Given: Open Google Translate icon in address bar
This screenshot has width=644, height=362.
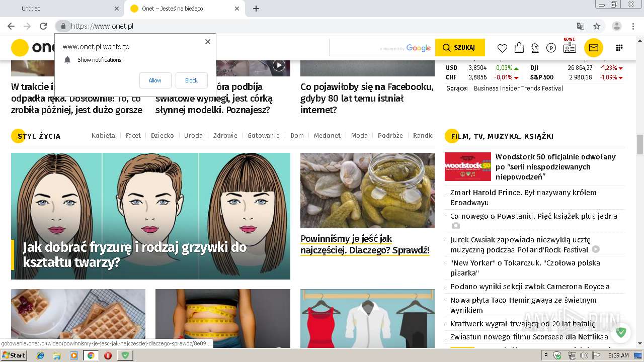Looking at the screenshot, I should [580, 26].
